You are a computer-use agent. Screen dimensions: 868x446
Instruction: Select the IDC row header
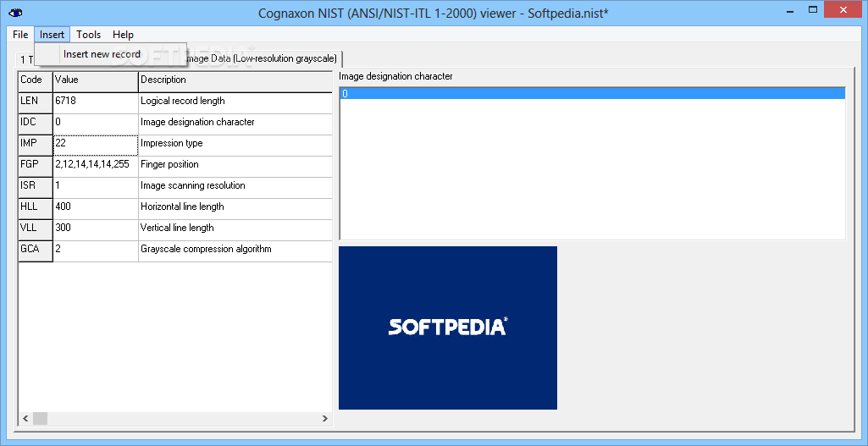point(36,124)
